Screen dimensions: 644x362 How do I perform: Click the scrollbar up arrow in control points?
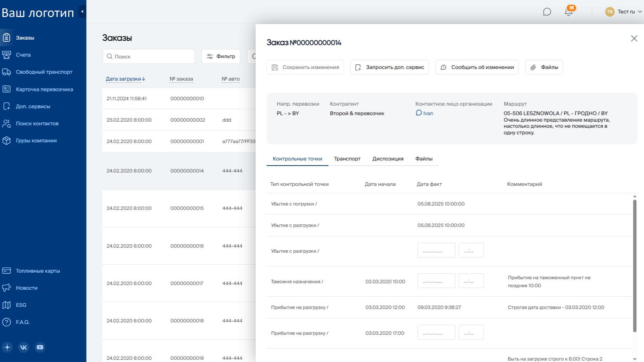point(635,196)
